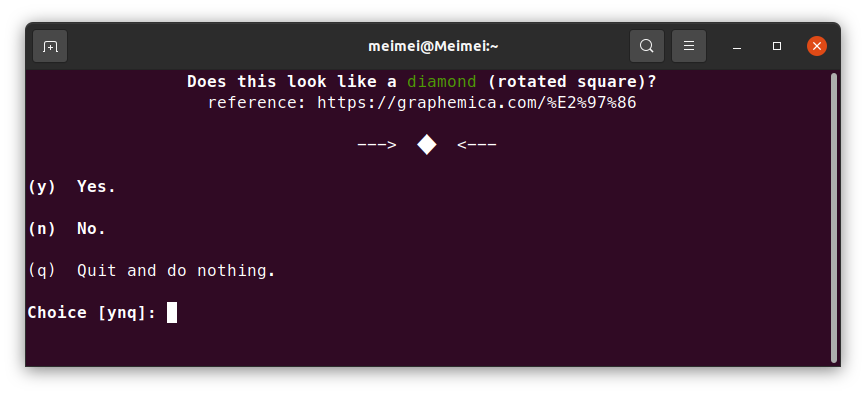
Task: Select the (q) Quit and do nothing line
Action: 152,271
